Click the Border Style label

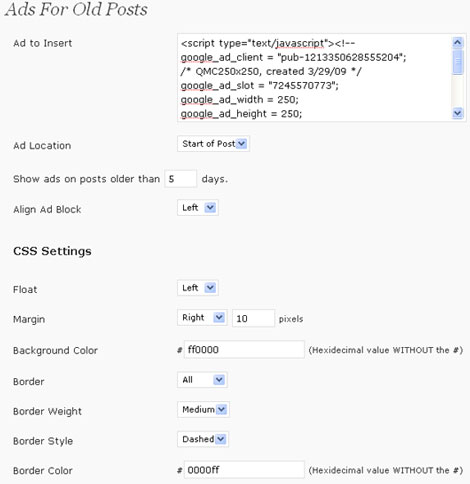pyautogui.click(x=43, y=441)
